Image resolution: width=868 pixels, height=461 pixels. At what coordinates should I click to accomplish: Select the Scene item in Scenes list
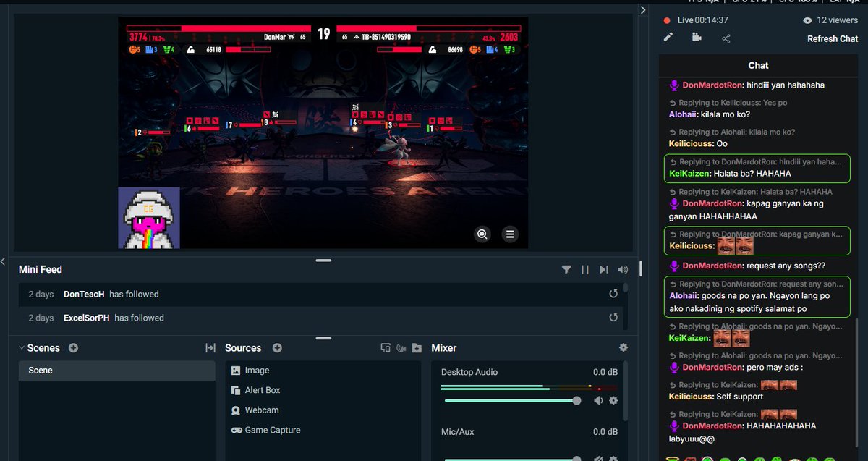click(x=116, y=371)
